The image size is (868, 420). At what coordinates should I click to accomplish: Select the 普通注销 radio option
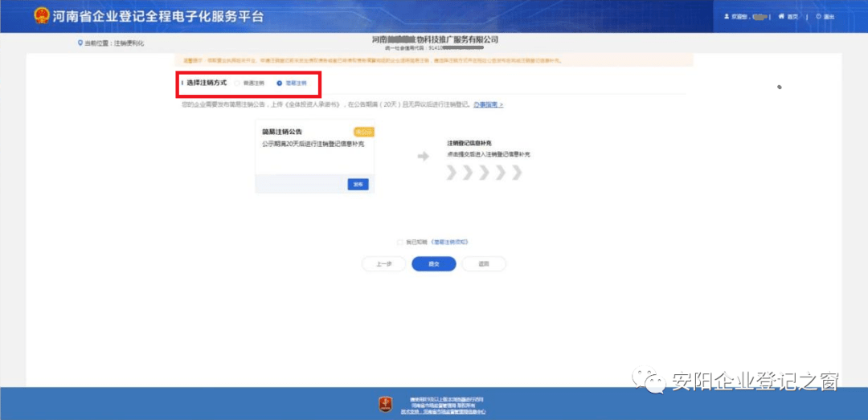click(237, 83)
